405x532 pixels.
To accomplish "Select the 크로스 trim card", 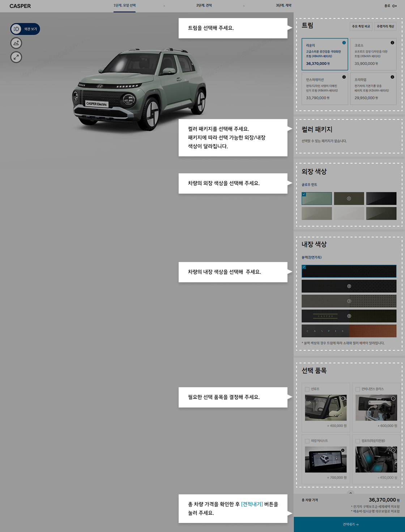I will 373,54.
